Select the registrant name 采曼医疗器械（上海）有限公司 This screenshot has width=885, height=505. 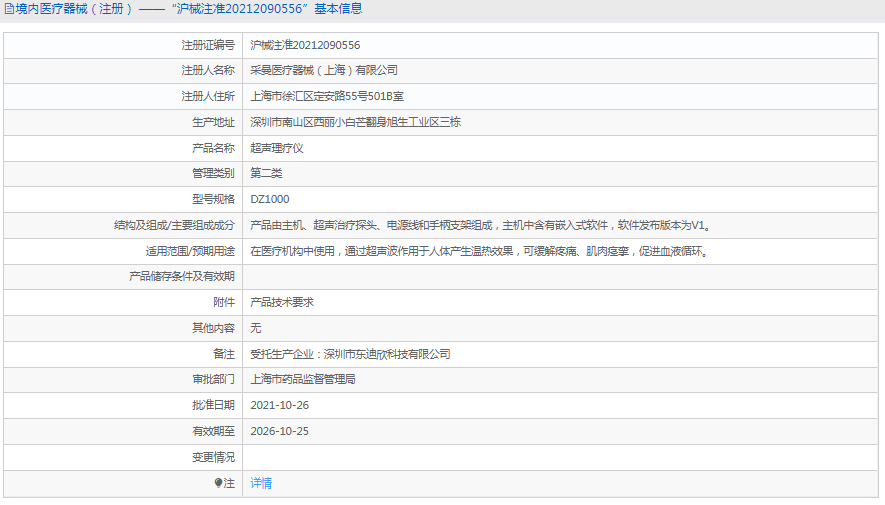coord(324,71)
